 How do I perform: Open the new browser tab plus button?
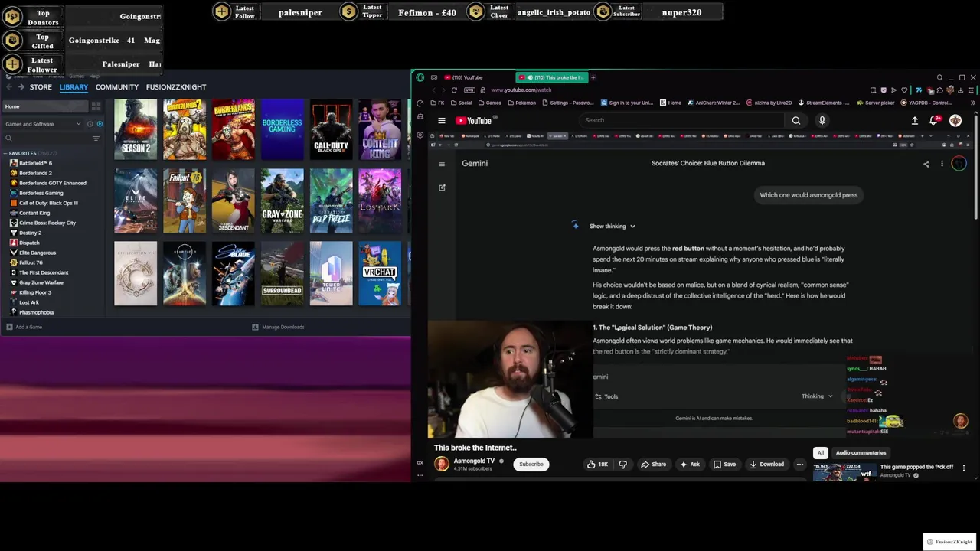click(593, 77)
